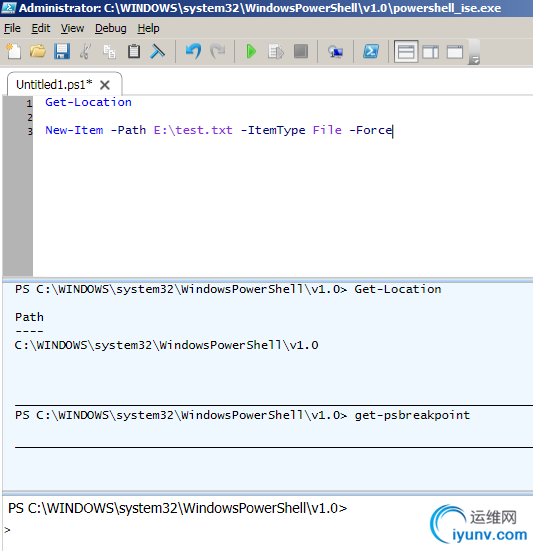The height and width of the screenshot is (551, 533).
Task: Open the File menu
Action: 12,28
